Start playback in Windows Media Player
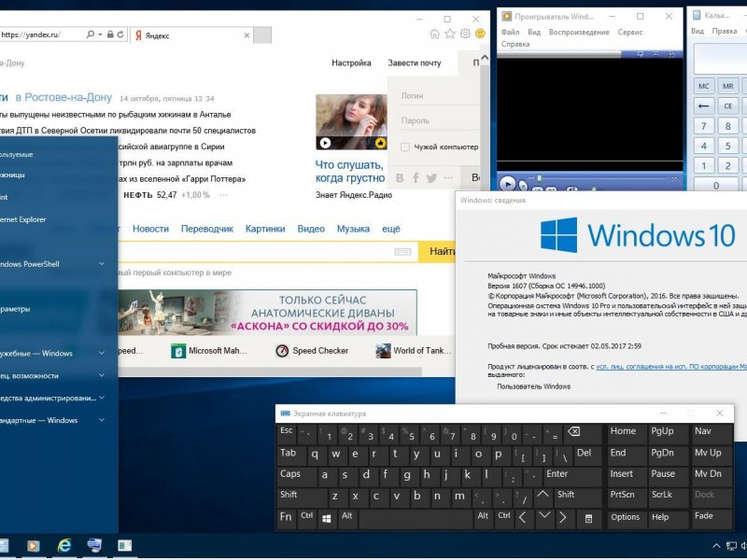This screenshot has height=560, width=747. point(507,184)
